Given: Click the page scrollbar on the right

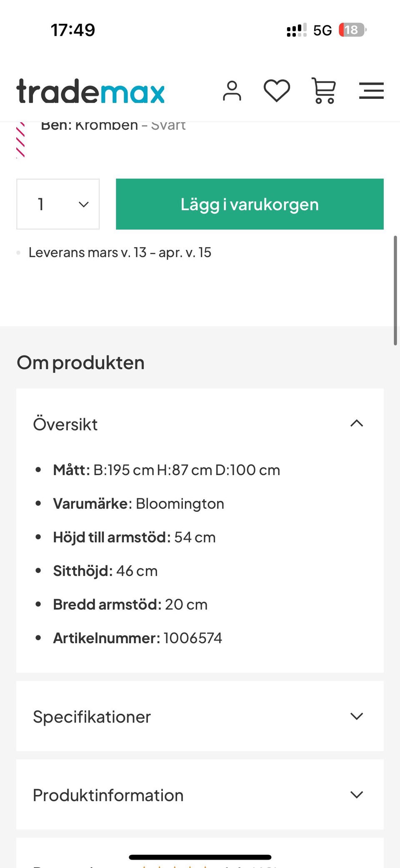Looking at the screenshot, I should point(395,290).
